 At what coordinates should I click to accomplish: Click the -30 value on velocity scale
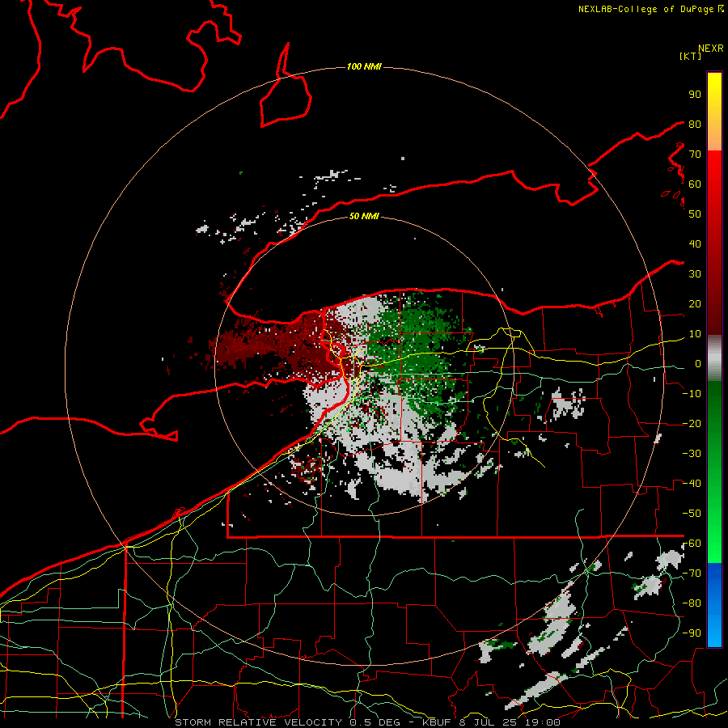(692, 454)
